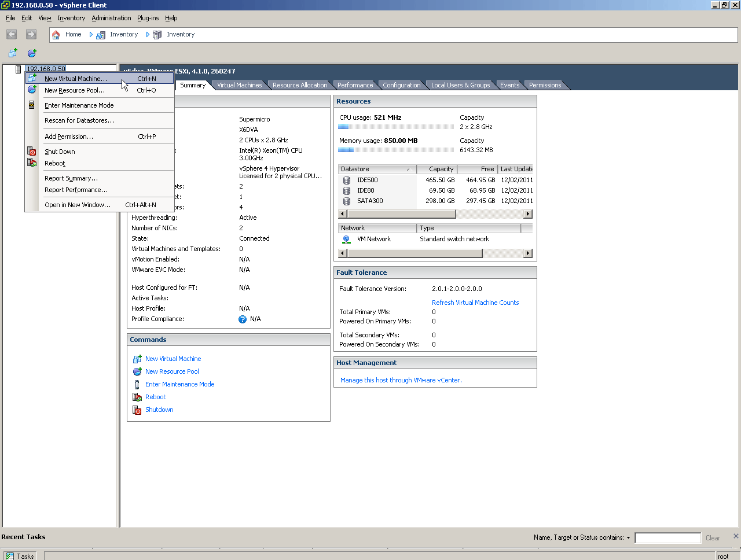This screenshot has width=741, height=560.
Task: Click the IDE80 datastore icon
Action: pyautogui.click(x=347, y=191)
